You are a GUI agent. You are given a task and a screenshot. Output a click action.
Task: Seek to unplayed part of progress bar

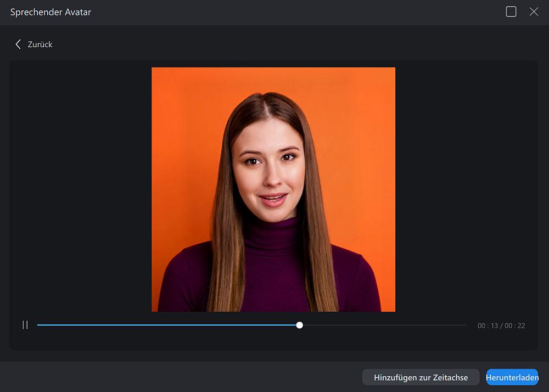385,325
